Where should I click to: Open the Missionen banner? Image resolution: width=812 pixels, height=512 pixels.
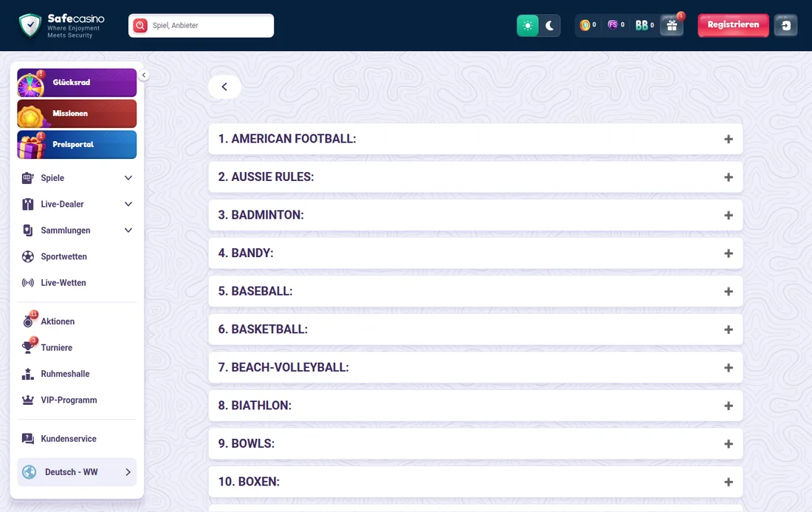77,114
